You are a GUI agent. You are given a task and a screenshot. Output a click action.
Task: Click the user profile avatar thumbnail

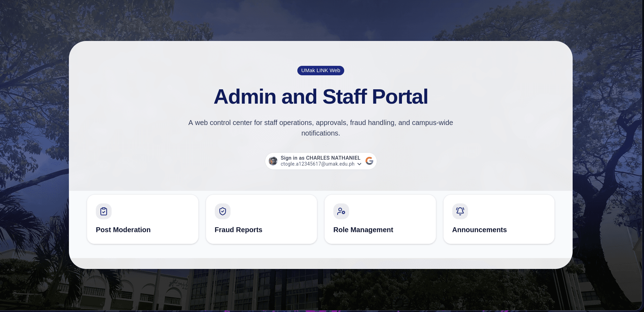point(273,161)
